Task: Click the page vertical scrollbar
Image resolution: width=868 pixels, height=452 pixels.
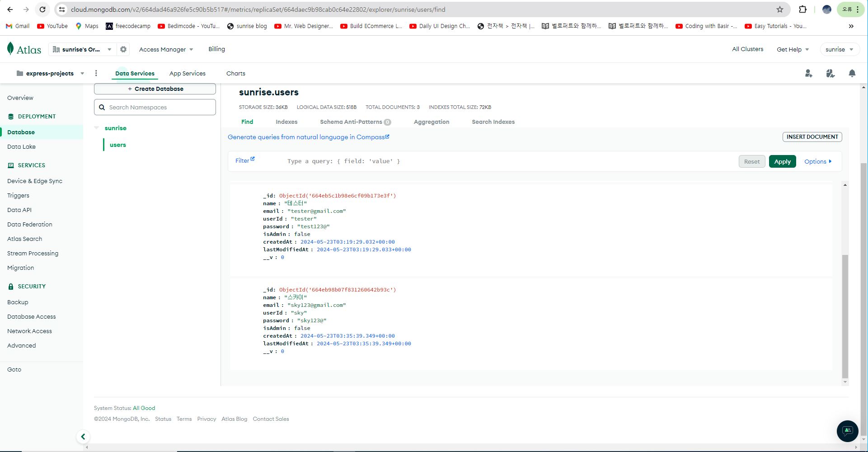Action: [x=863, y=298]
